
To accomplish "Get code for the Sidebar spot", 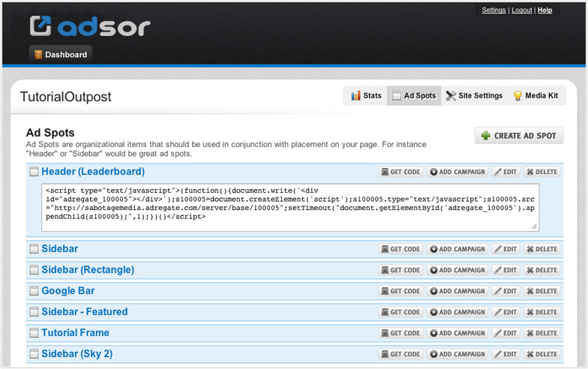I will tap(400, 249).
